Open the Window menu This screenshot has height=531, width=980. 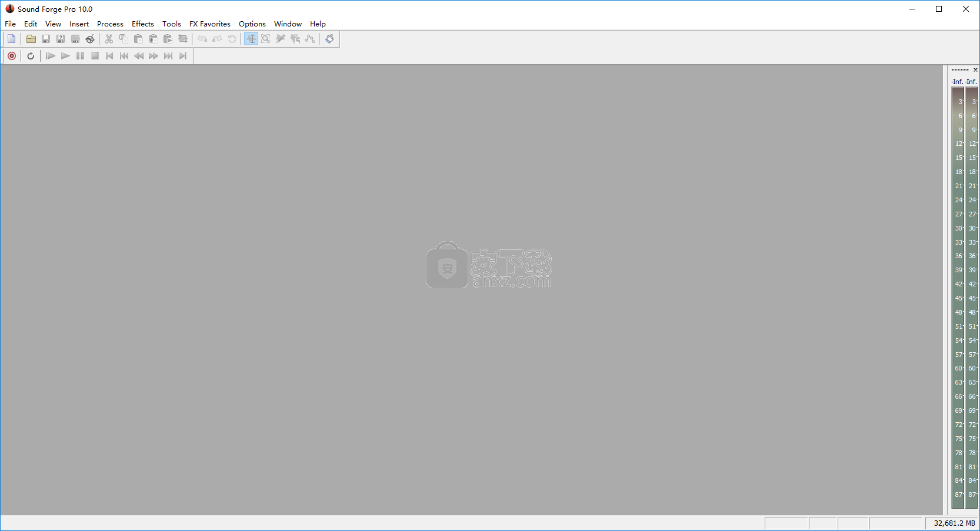(x=288, y=24)
